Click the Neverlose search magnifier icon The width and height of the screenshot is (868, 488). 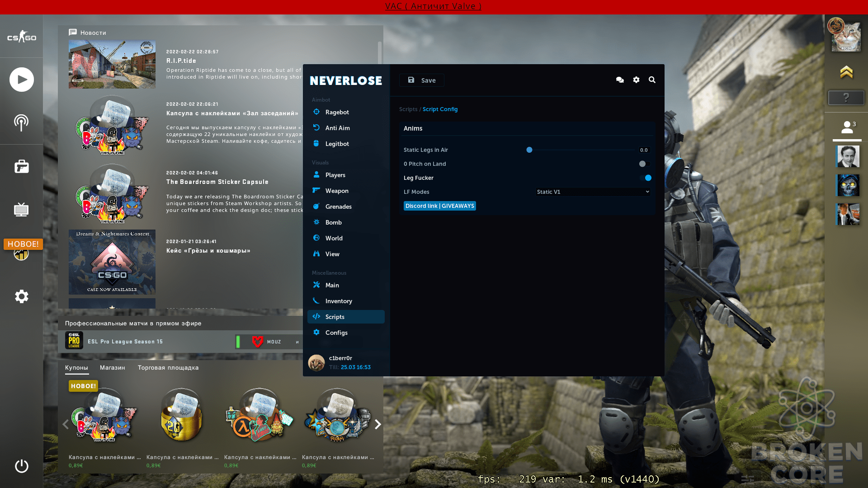[652, 80]
